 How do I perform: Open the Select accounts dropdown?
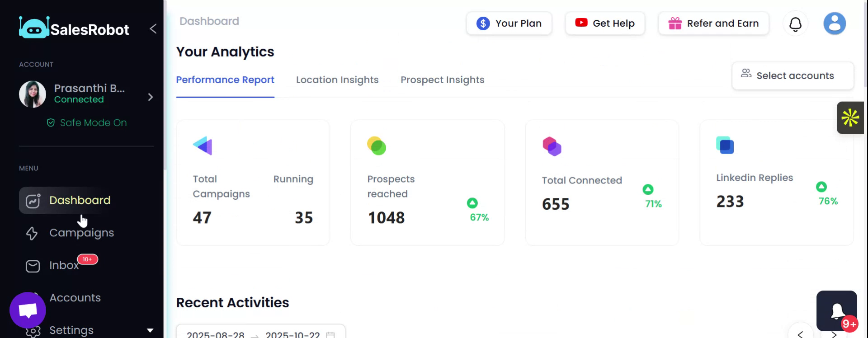[793, 76]
